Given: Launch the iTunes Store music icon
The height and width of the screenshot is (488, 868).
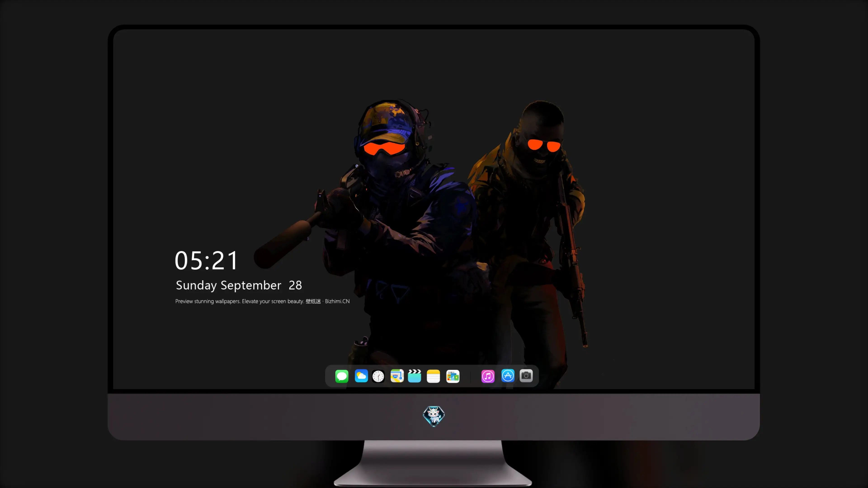Looking at the screenshot, I should [488, 376].
